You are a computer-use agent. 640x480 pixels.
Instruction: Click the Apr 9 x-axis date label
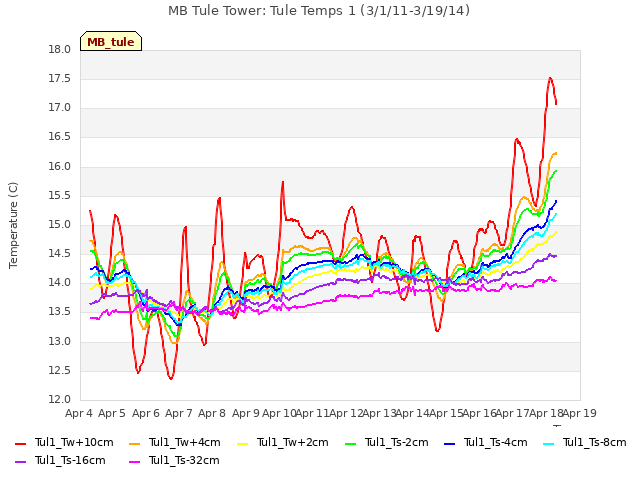245,413
